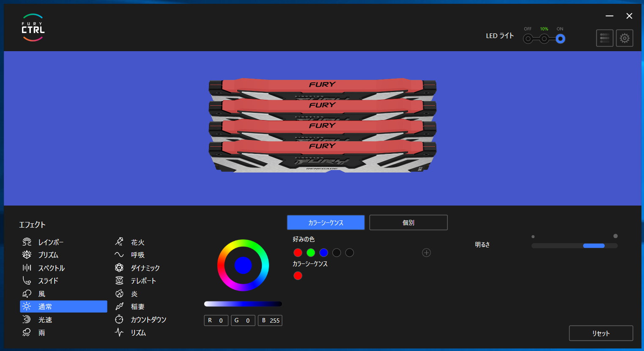The width and height of the screenshot is (644, 351).
Task: Choose the 呼吸 breathing effect icon
Action: 119,255
